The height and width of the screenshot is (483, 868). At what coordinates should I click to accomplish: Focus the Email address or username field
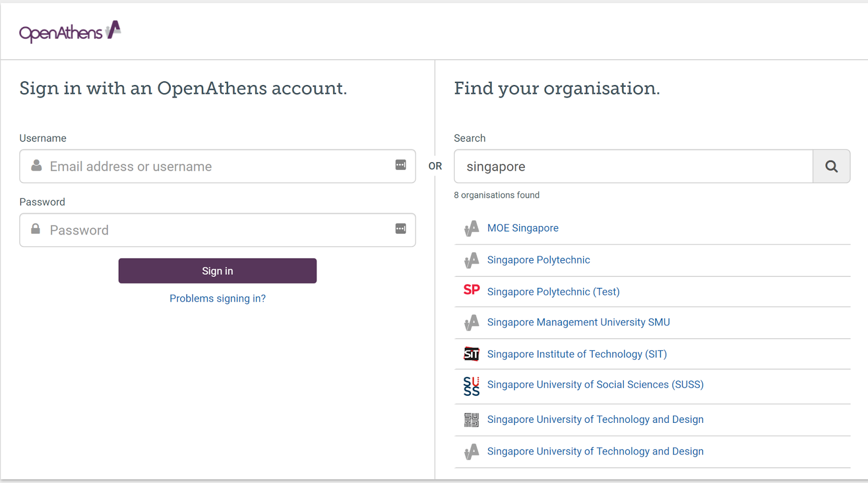pyautogui.click(x=217, y=166)
